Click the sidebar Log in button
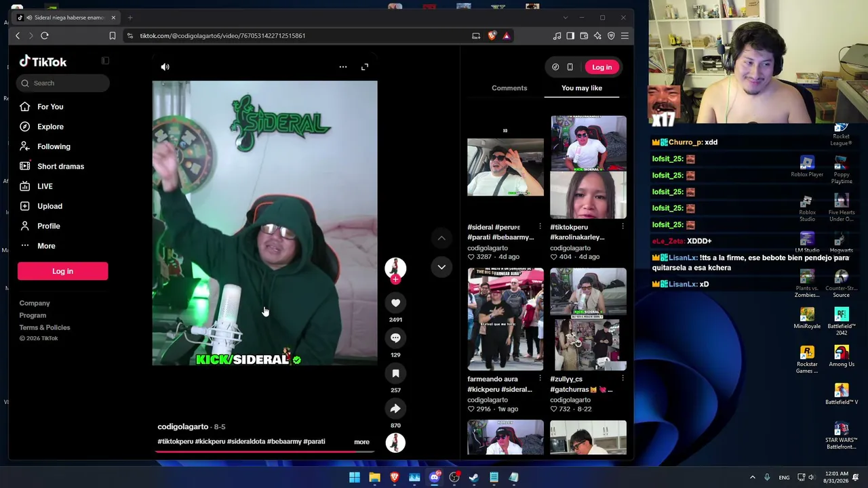This screenshot has width=868, height=488. point(62,271)
